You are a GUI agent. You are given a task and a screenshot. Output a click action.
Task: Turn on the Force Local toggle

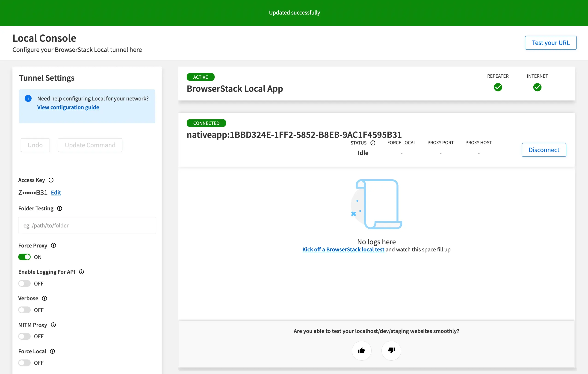24,363
